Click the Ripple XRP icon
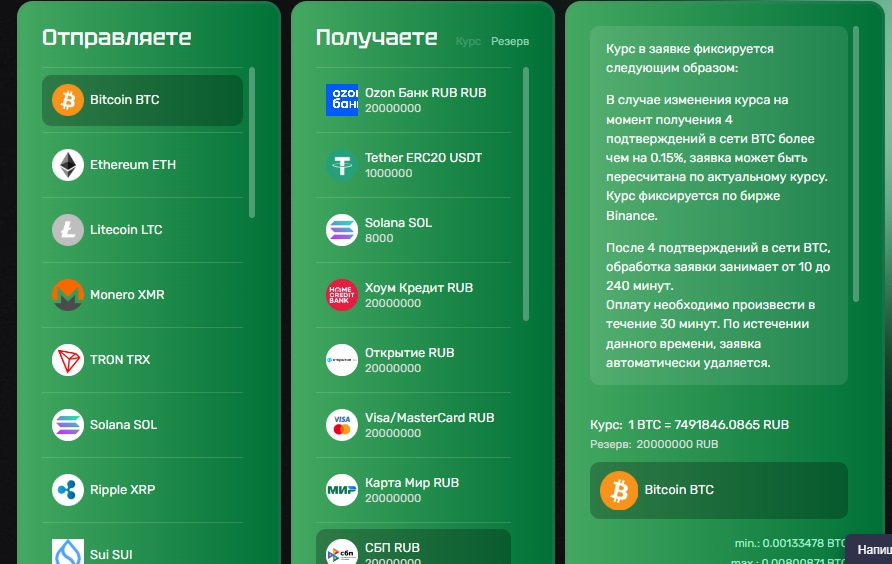Screen dimensions: 892x564 [68, 489]
